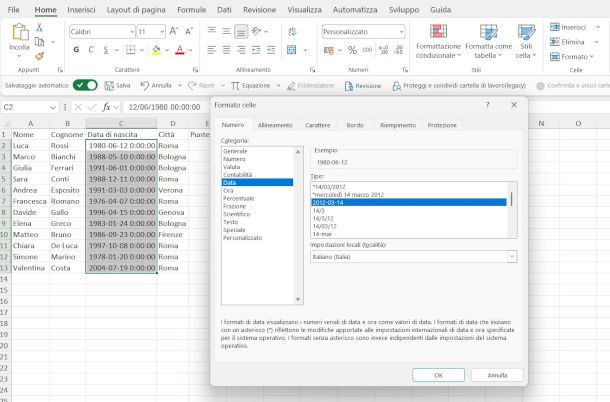Click the middle align icon
Viewport: 610px width, 402px height.
click(226, 31)
